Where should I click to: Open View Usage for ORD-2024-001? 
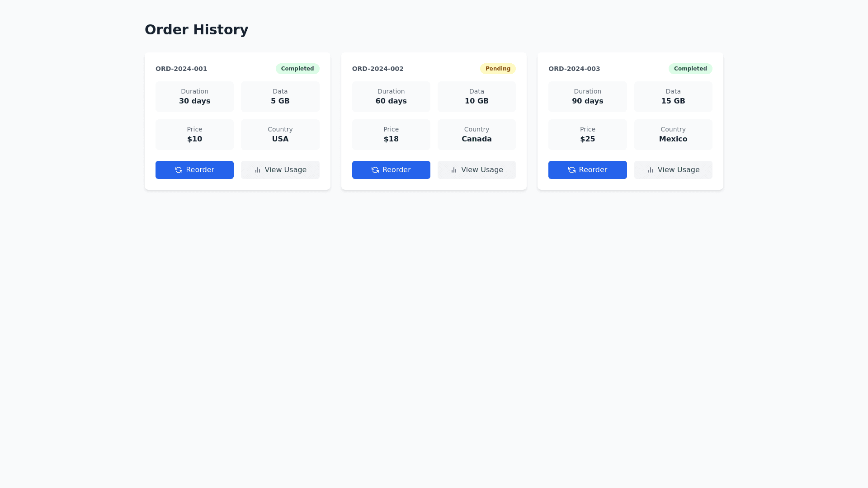[280, 170]
